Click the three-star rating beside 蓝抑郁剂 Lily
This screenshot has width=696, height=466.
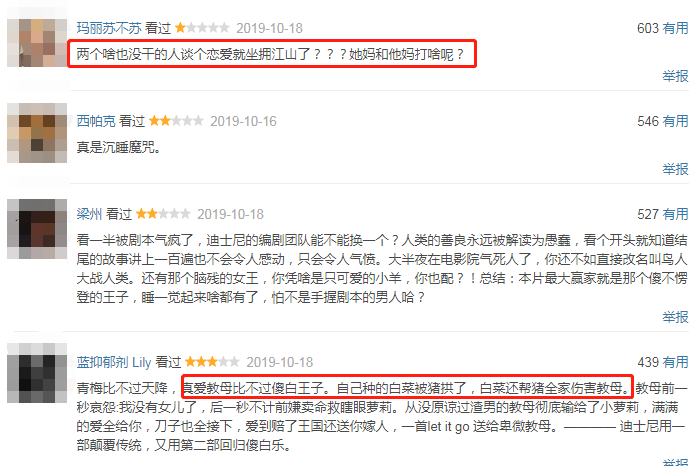pos(212,362)
